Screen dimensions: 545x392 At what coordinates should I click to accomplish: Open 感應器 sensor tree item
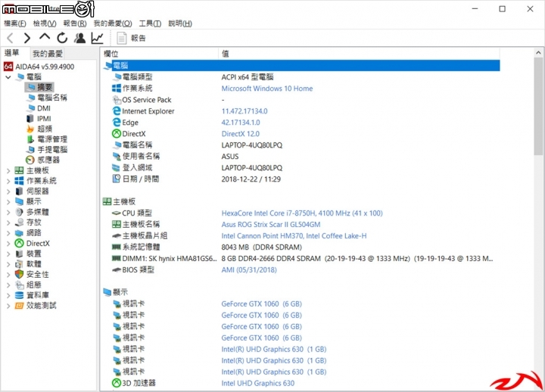pyautogui.click(x=42, y=160)
